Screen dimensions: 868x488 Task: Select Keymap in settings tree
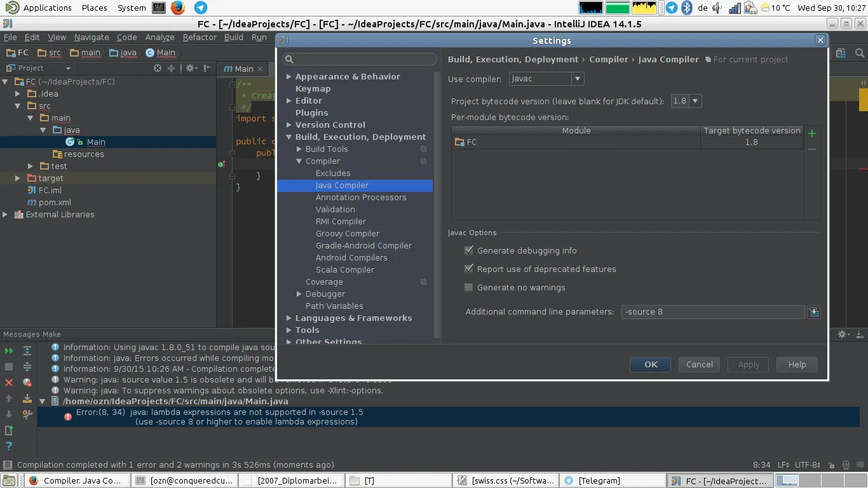(x=313, y=89)
